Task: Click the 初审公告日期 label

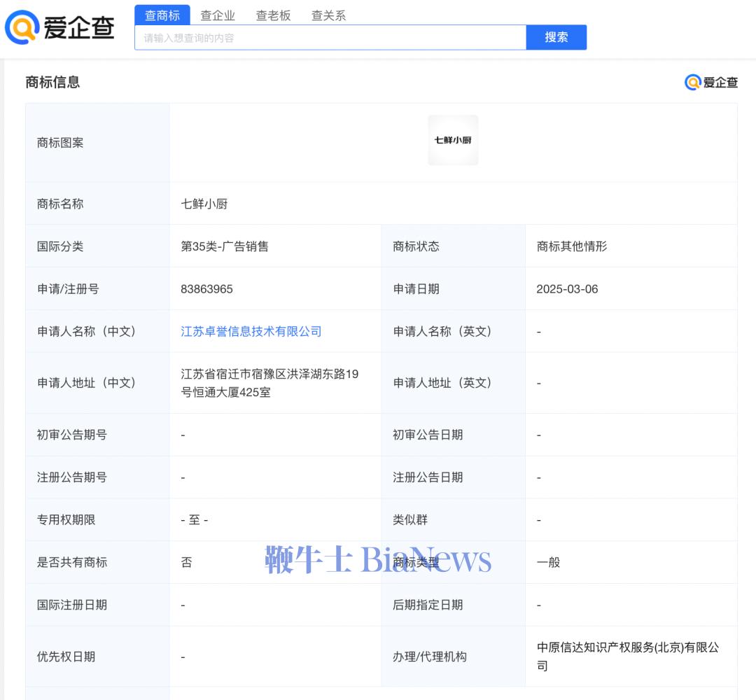Action: tap(428, 435)
